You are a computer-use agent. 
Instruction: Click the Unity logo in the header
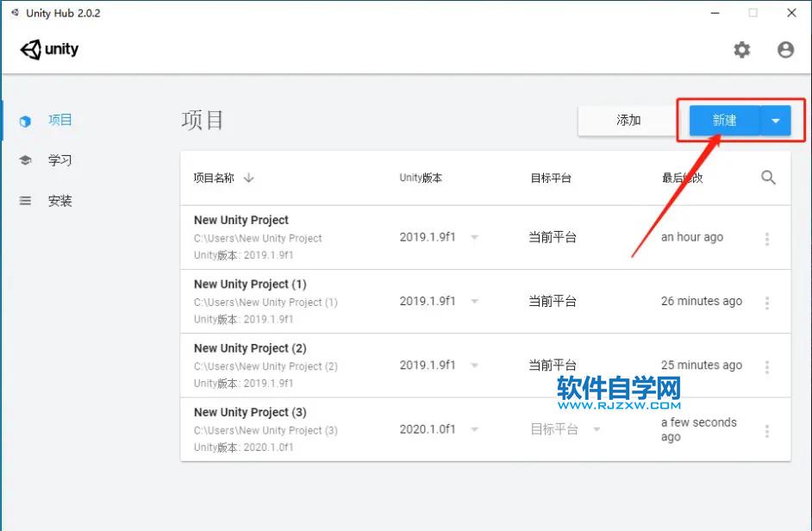coord(50,49)
